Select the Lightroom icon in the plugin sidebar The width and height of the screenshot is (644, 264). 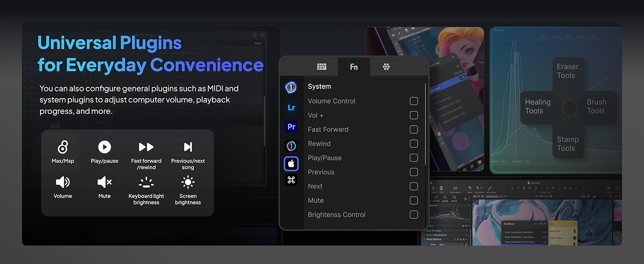pyautogui.click(x=291, y=107)
